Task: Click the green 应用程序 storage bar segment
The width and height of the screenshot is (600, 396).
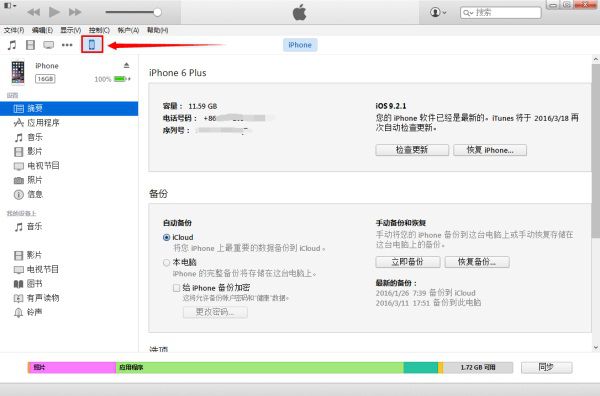Action: 260,368
